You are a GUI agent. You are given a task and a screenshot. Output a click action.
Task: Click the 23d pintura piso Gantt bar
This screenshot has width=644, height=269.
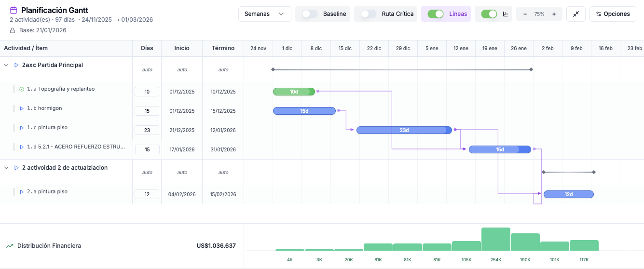pos(404,130)
